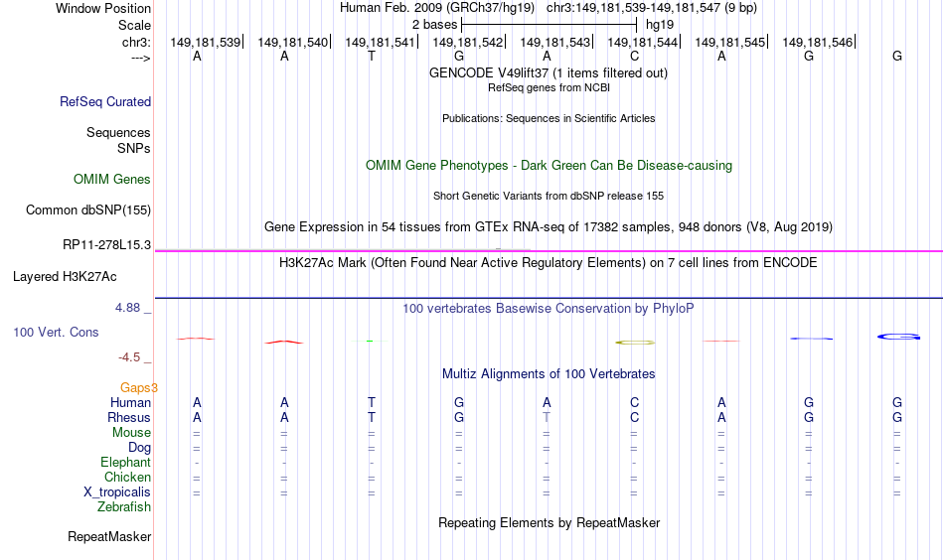The image size is (944, 560).
Task: Click the C base in Human row
Action: [x=634, y=402]
